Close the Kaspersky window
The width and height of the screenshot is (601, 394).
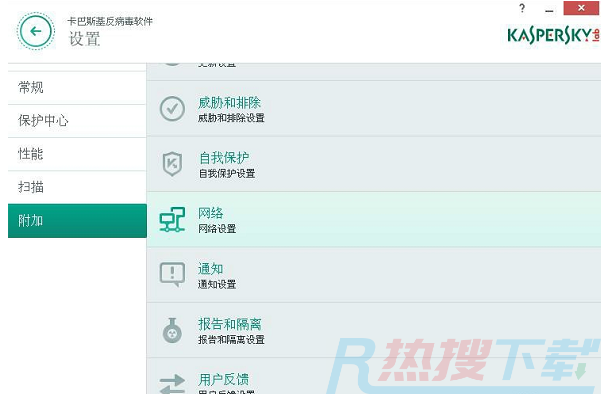pos(581,8)
